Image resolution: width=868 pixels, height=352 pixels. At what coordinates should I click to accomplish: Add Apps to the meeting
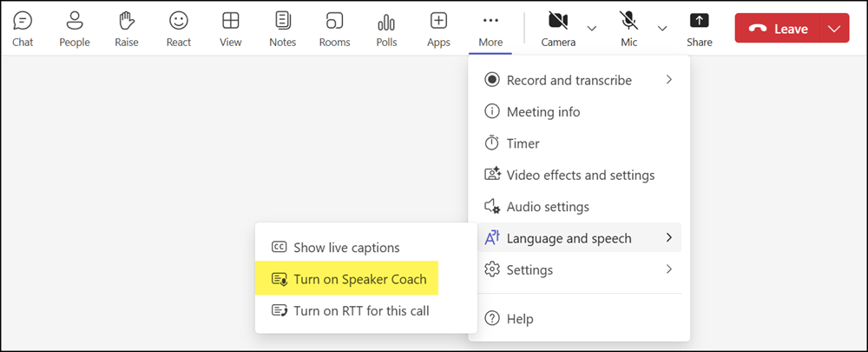click(x=438, y=30)
